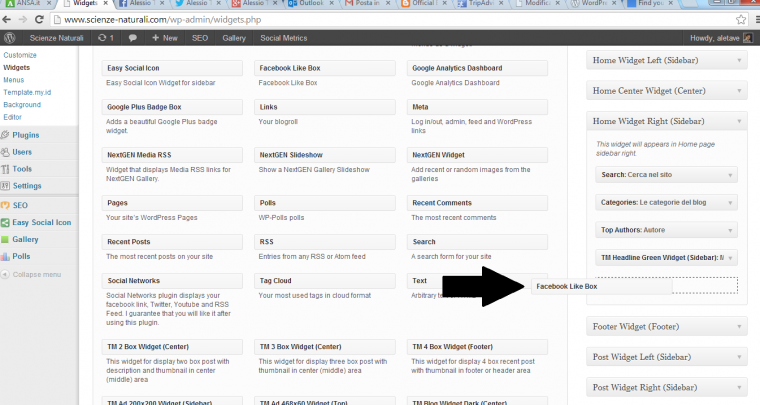Open the comments bubble icon in admin bar
This screenshot has width=760, height=405.
tap(132, 38)
